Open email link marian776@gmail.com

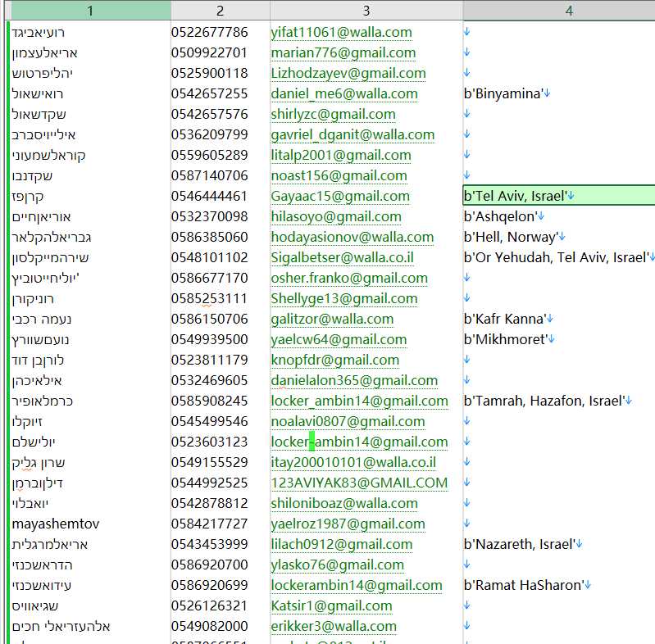tap(343, 52)
